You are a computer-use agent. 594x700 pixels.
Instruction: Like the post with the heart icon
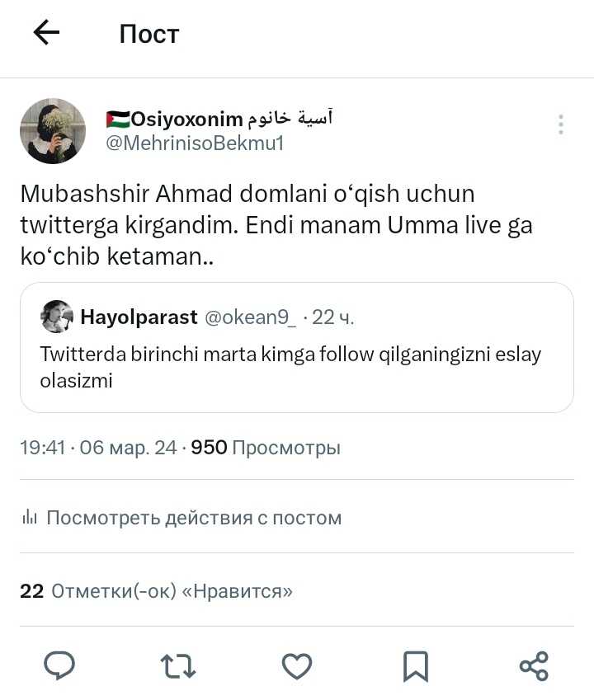tap(297, 665)
